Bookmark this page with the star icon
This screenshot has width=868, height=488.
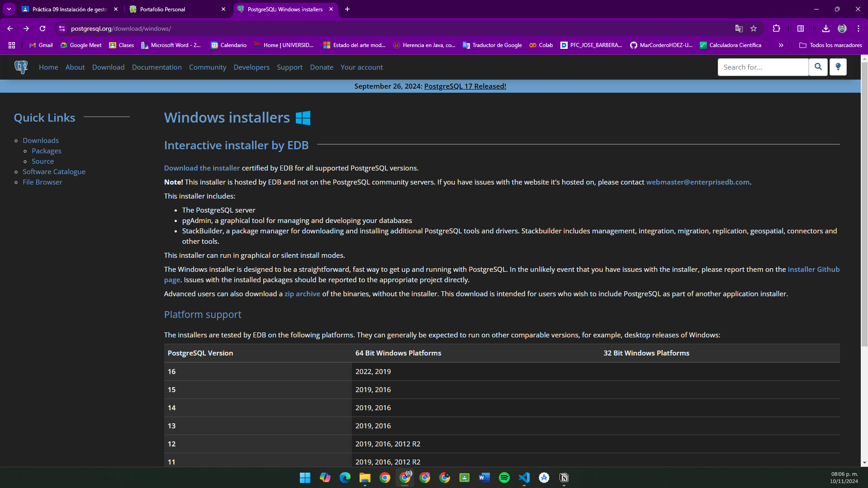(754, 28)
